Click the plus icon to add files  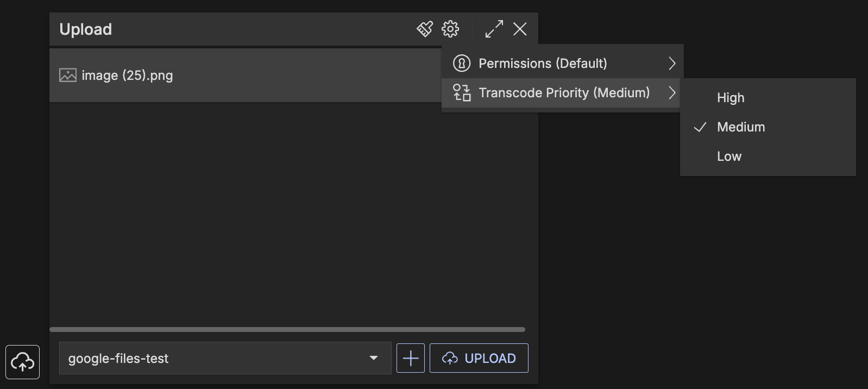click(411, 358)
